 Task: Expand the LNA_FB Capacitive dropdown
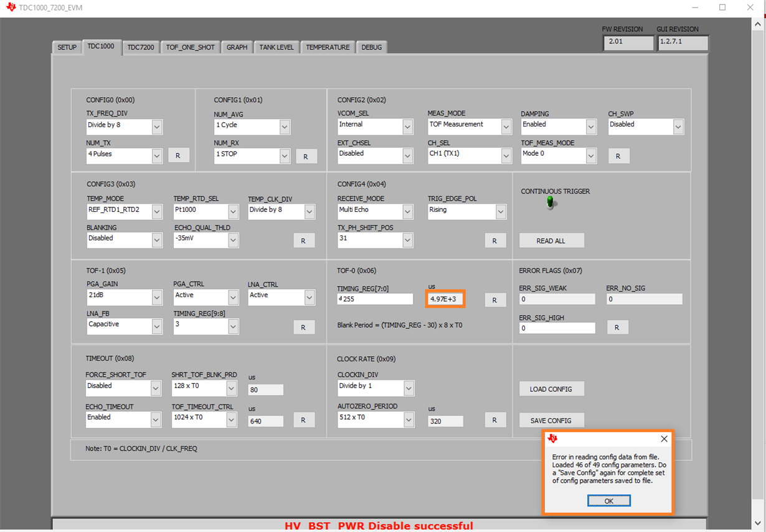pyautogui.click(x=157, y=326)
